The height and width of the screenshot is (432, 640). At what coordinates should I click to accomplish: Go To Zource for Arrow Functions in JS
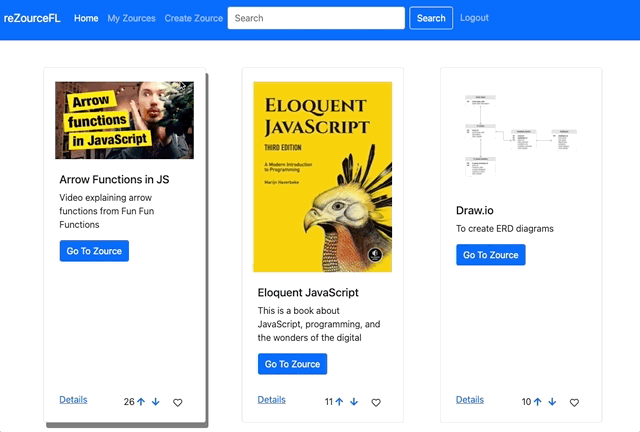point(94,251)
